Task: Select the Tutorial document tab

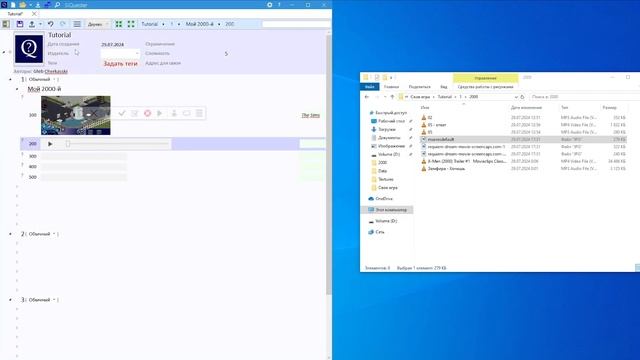Action: pos(15,13)
